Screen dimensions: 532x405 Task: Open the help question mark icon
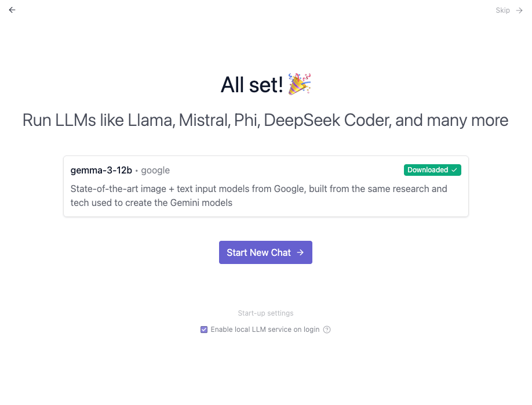pyautogui.click(x=327, y=330)
